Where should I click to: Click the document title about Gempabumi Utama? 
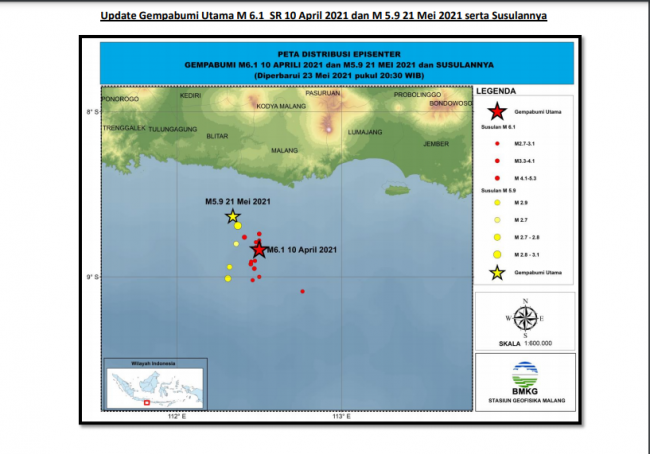323,17
